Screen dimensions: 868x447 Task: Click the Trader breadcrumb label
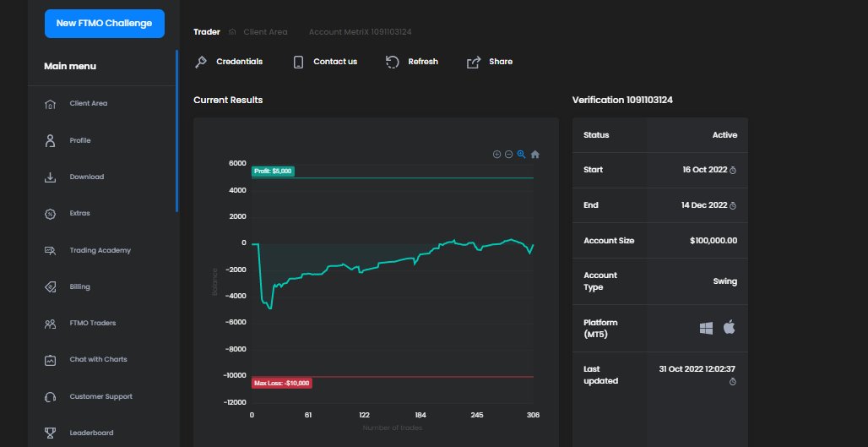click(x=207, y=32)
